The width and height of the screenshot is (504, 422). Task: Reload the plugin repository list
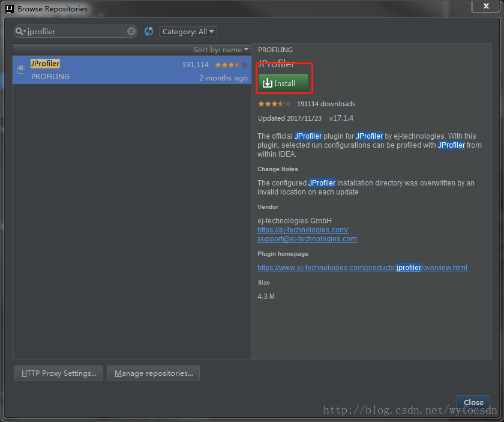pos(149,31)
